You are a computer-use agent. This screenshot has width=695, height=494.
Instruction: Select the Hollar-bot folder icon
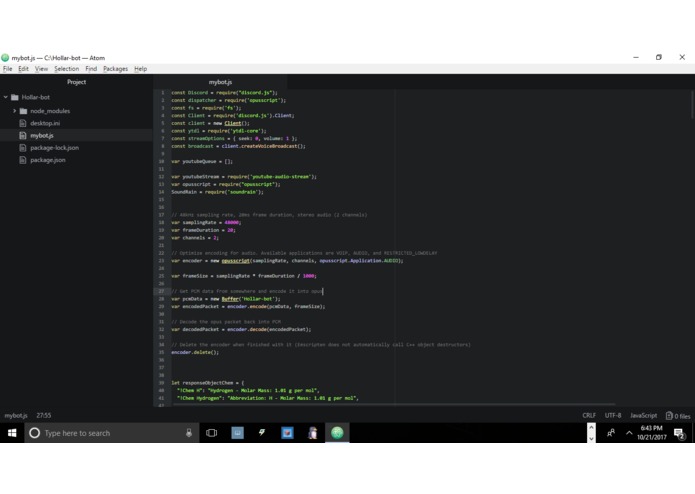[15, 97]
